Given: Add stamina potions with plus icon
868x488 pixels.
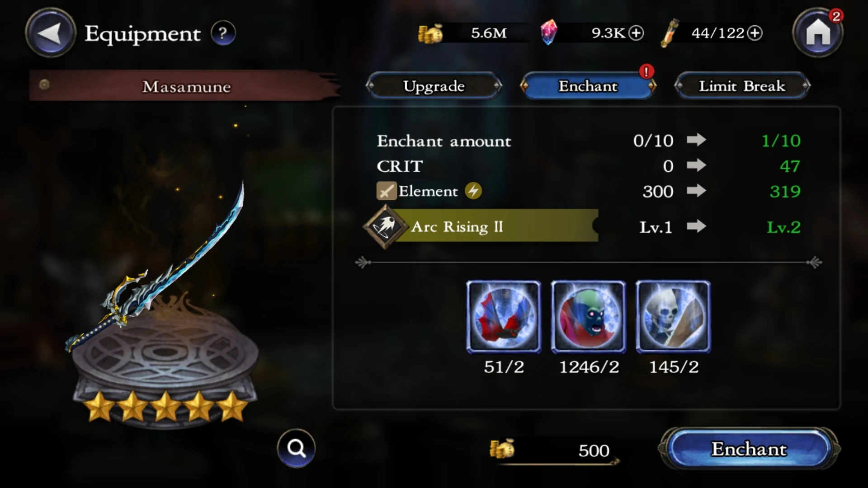Looking at the screenshot, I should coord(755,33).
